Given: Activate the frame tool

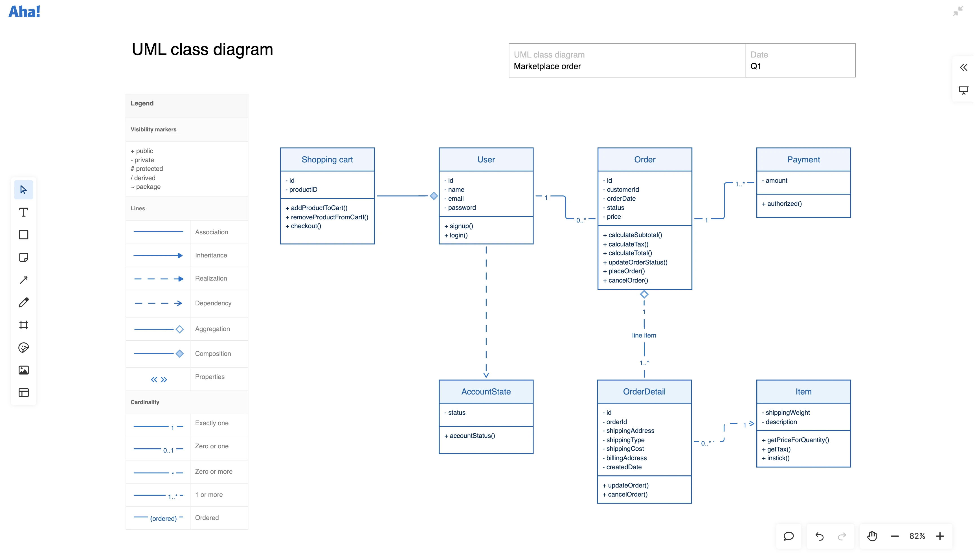Looking at the screenshot, I should (x=23, y=325).
